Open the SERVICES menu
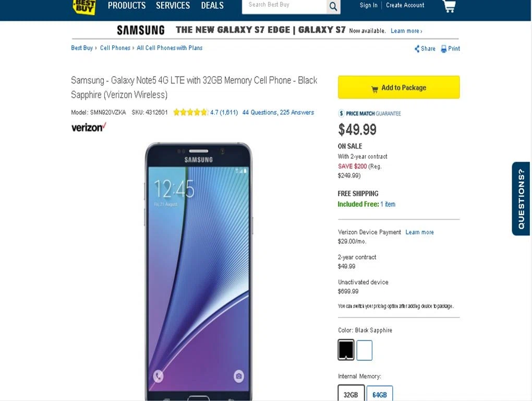The height and width of the screenshot is (401, 532). [173, 5]
